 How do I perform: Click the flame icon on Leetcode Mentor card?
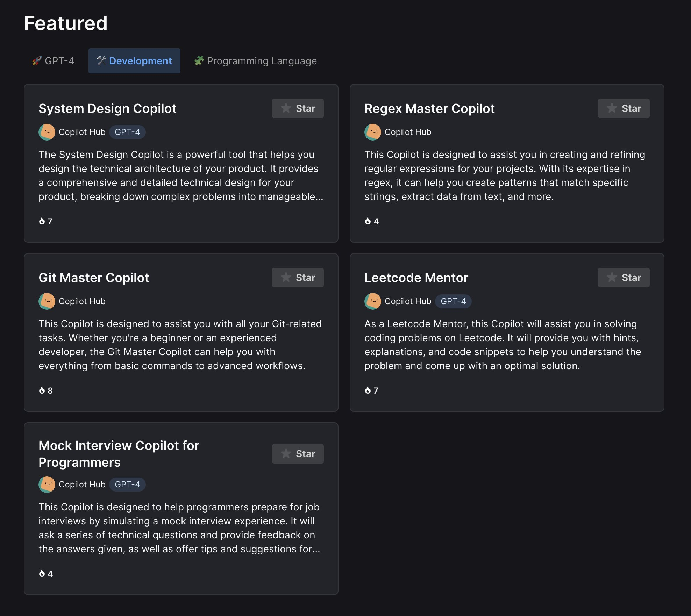point(368,391)
